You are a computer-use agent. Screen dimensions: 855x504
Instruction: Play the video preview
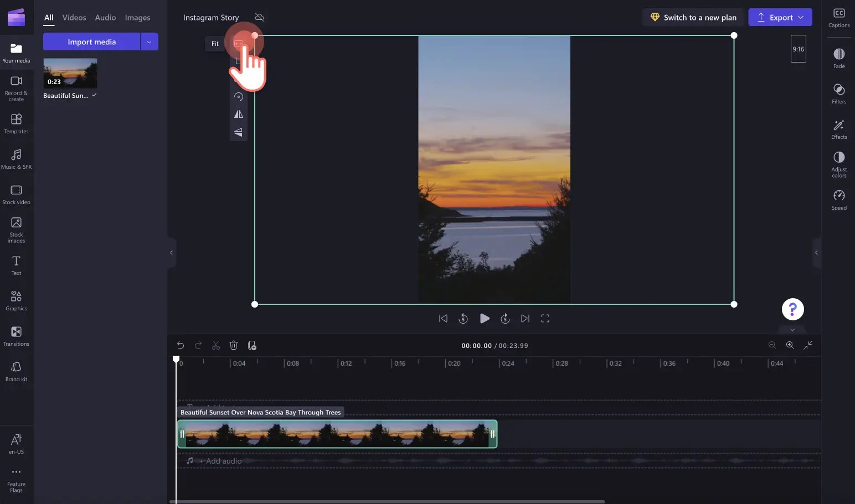(x=485, y=319)
